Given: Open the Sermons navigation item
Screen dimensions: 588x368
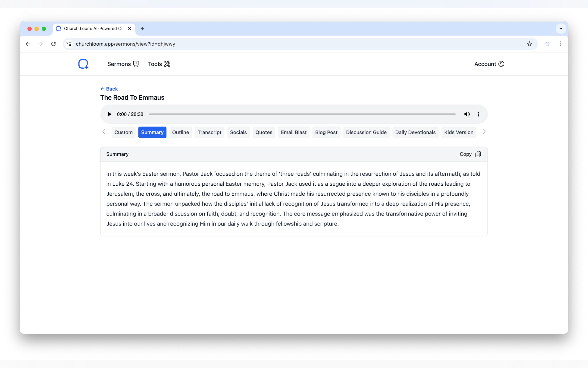Looking at the screenshot, I should point(123,64).
